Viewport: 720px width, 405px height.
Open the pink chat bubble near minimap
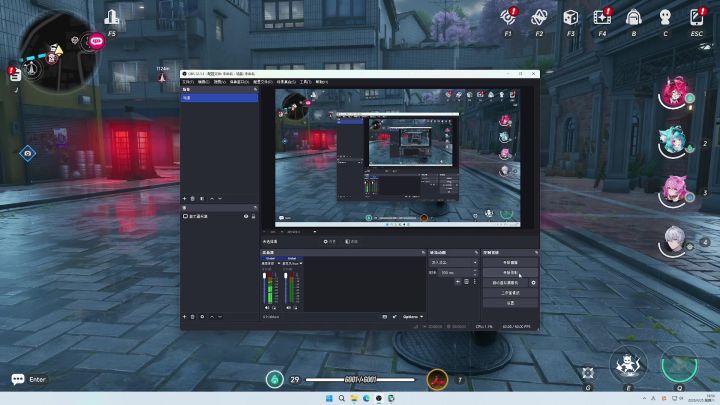[x=96, y=41]
